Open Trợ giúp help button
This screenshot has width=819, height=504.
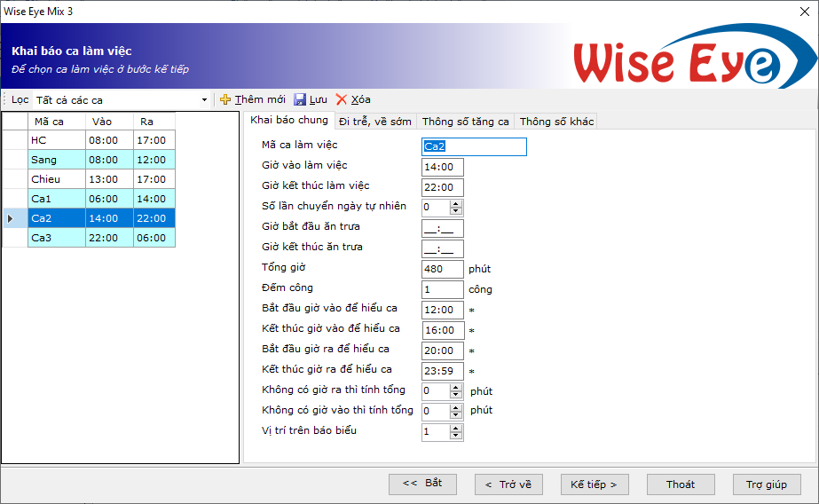tap(767, 484)
